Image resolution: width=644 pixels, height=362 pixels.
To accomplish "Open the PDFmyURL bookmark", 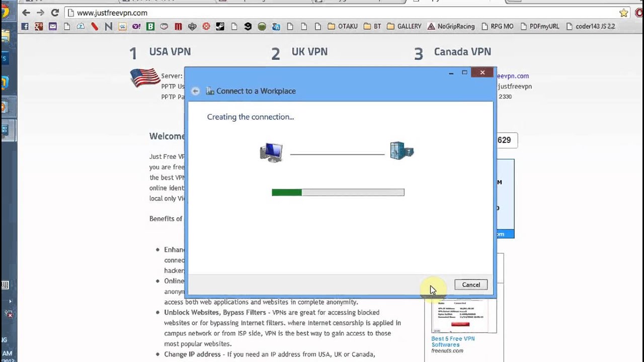I will point(539,26).
